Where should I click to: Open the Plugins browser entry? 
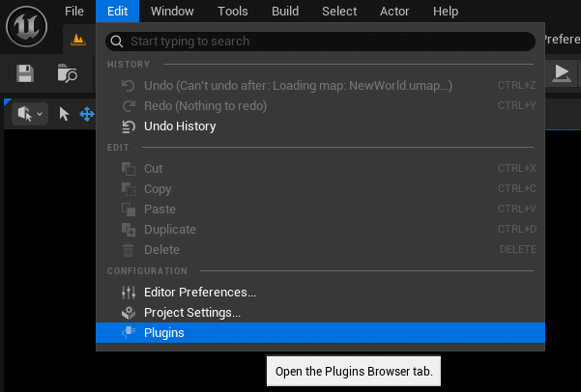coord(320,332)
